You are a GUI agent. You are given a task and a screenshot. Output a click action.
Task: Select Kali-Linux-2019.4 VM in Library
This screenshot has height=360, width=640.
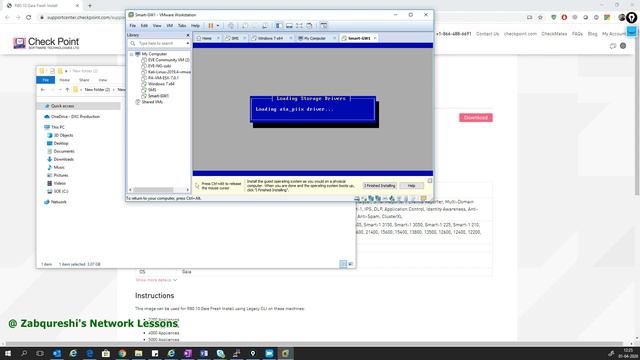169,72
